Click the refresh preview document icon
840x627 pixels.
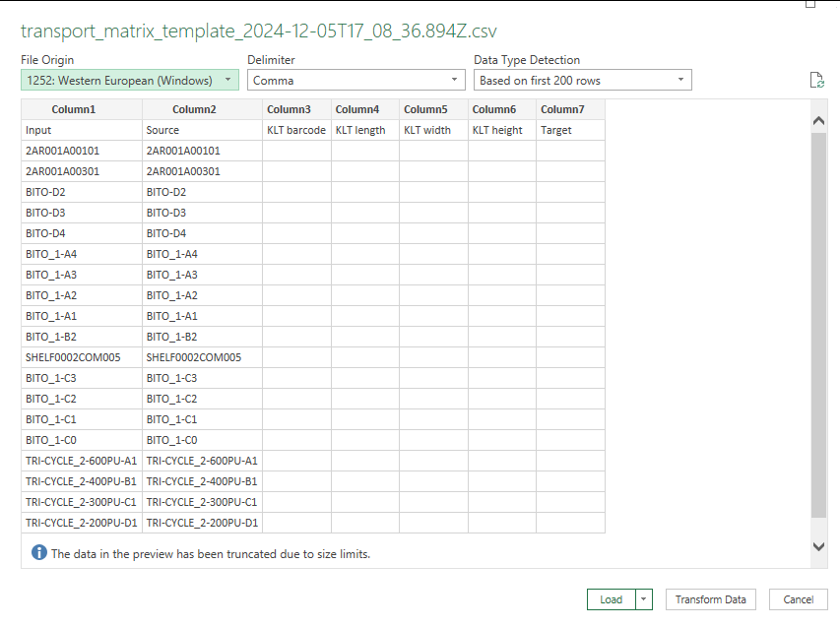point(816,81)
